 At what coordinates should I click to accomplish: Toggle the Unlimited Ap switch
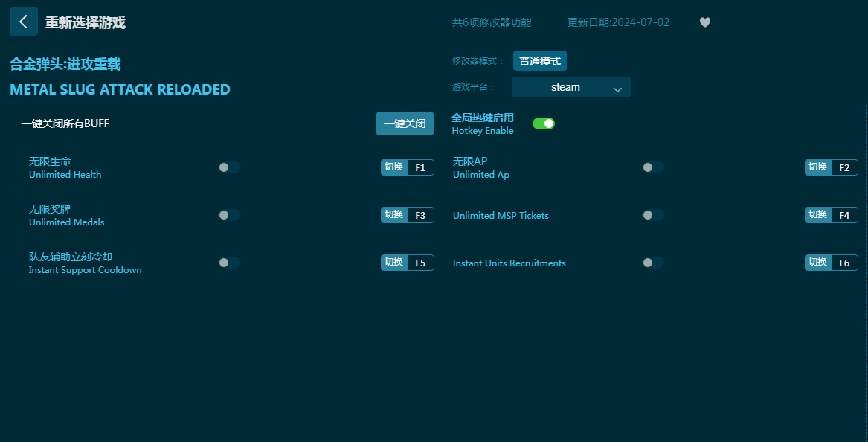pyautogui.click(x=652, y=167)
